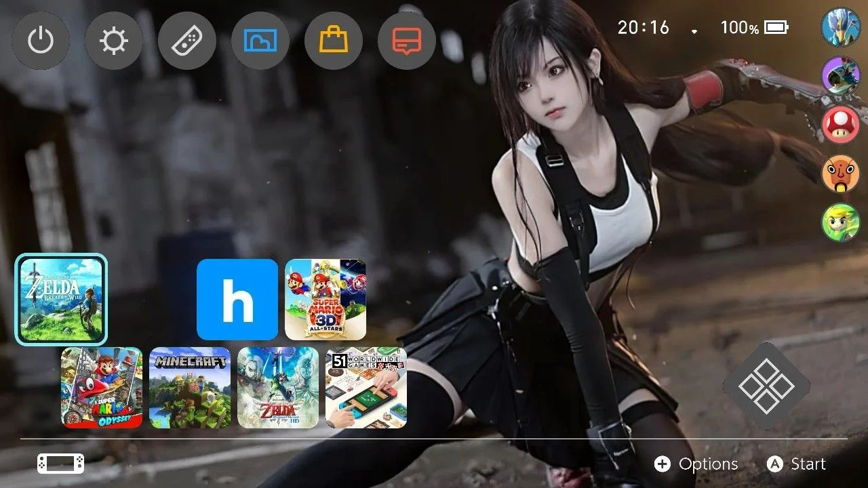Open the album gallery icon

click(260, 41)
